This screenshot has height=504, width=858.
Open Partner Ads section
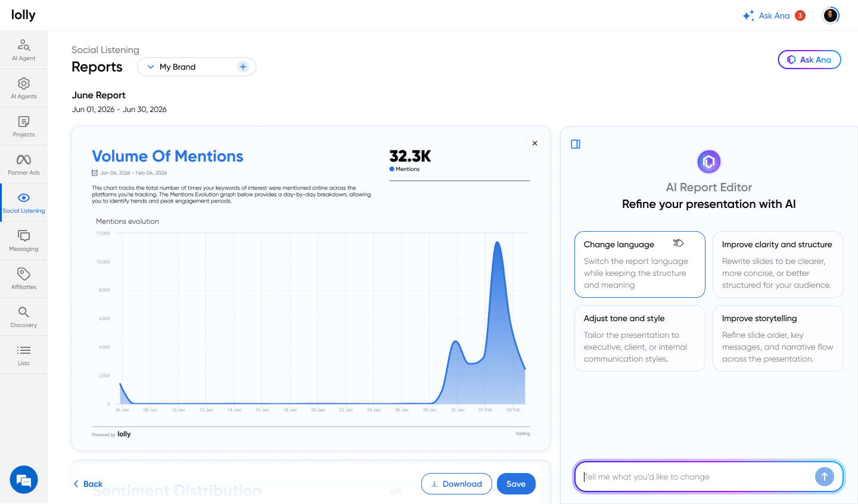point(24,164)
